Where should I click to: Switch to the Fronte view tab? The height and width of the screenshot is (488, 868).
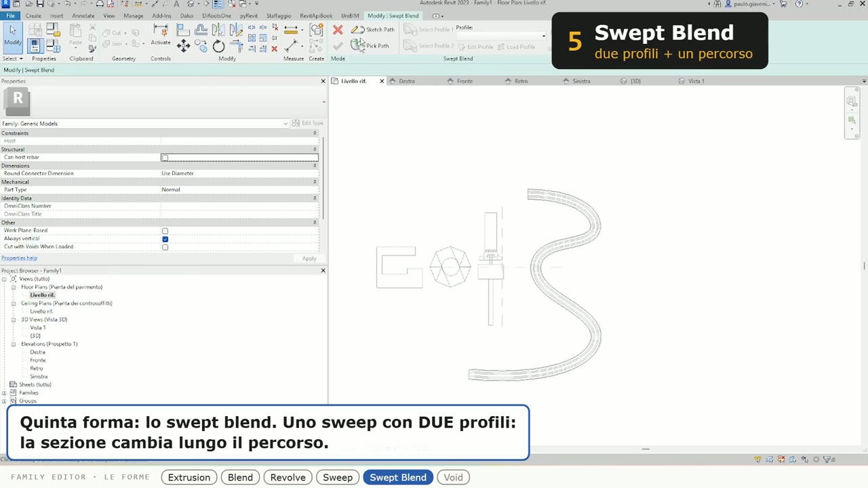[x=465, y=81]
